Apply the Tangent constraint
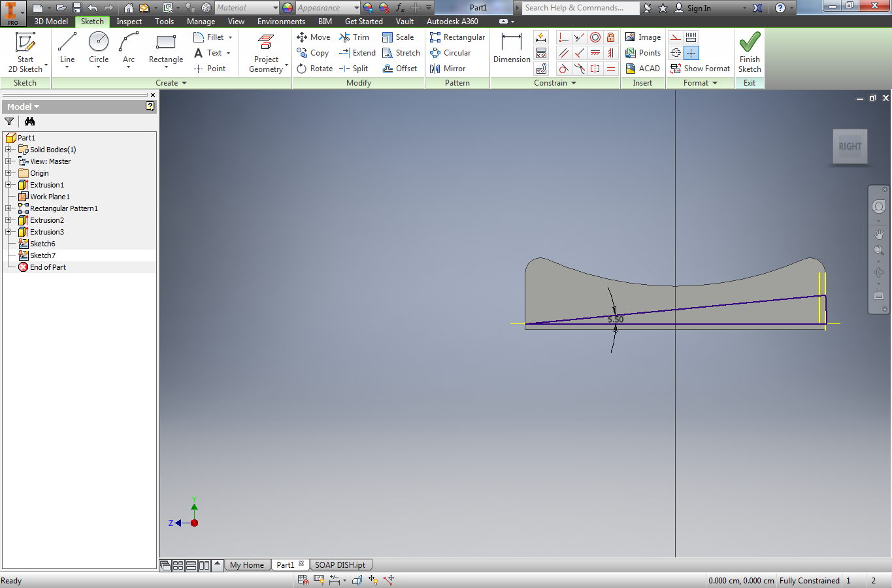Viewport: 892px width, 588px height. pos(563,69)
